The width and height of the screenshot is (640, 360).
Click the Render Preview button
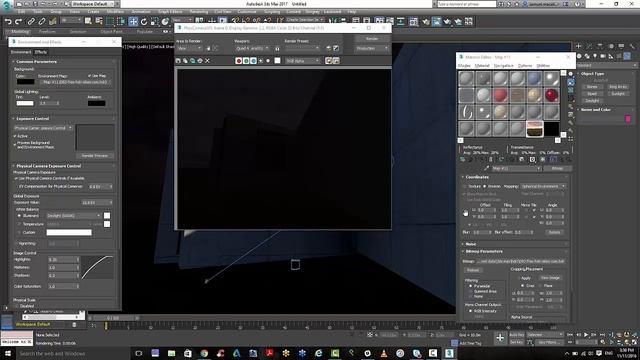95,156
